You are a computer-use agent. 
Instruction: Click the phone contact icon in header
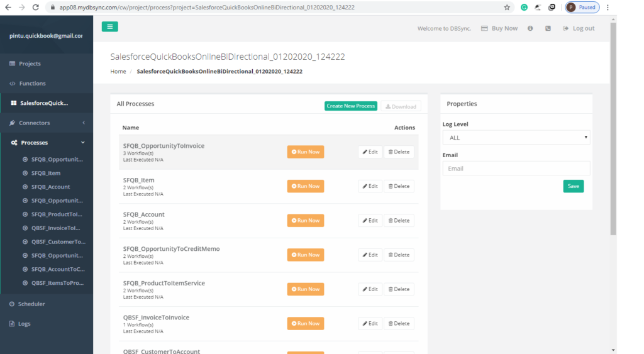tap(548, 28)
